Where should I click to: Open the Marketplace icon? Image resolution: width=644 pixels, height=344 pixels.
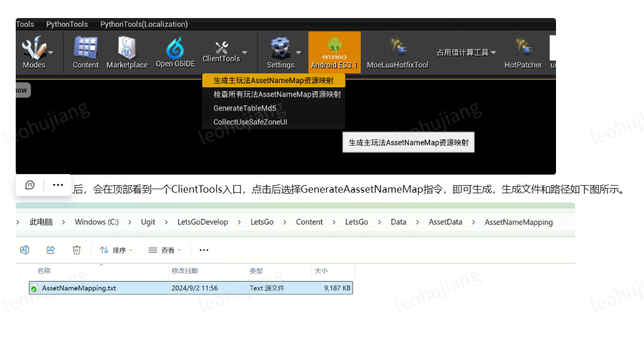coord(127,52)
